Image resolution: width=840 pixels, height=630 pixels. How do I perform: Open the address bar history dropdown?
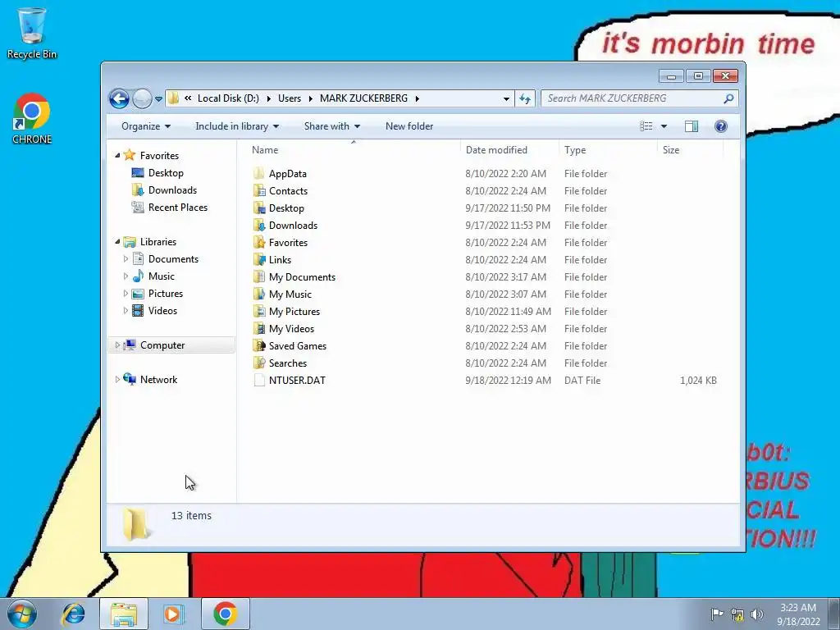point(506,98)
